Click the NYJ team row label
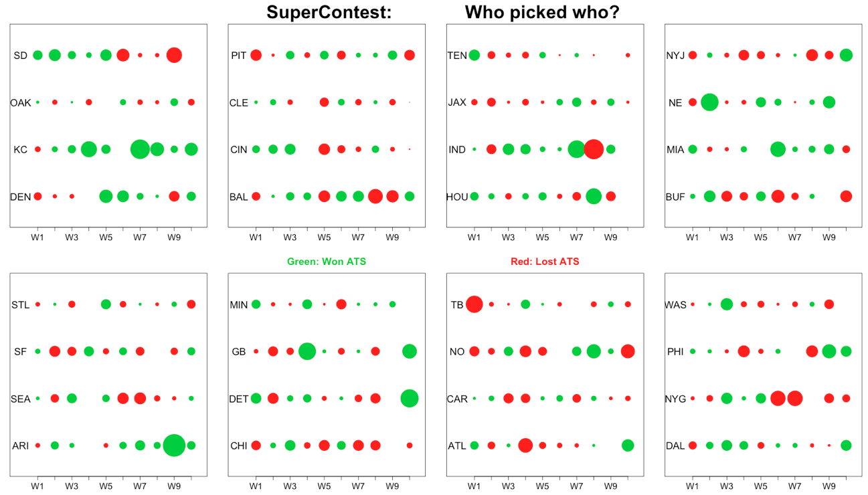868x495 pixels. [x=676, y=56]
